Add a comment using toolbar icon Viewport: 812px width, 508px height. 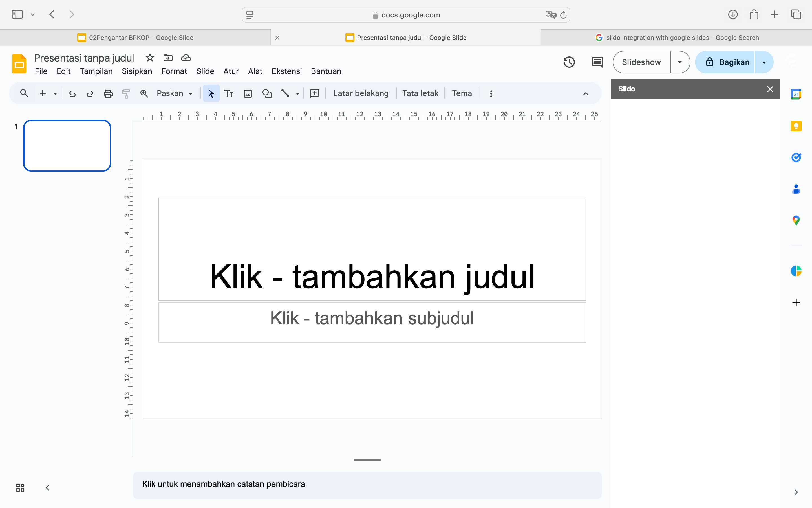point(314,93)
